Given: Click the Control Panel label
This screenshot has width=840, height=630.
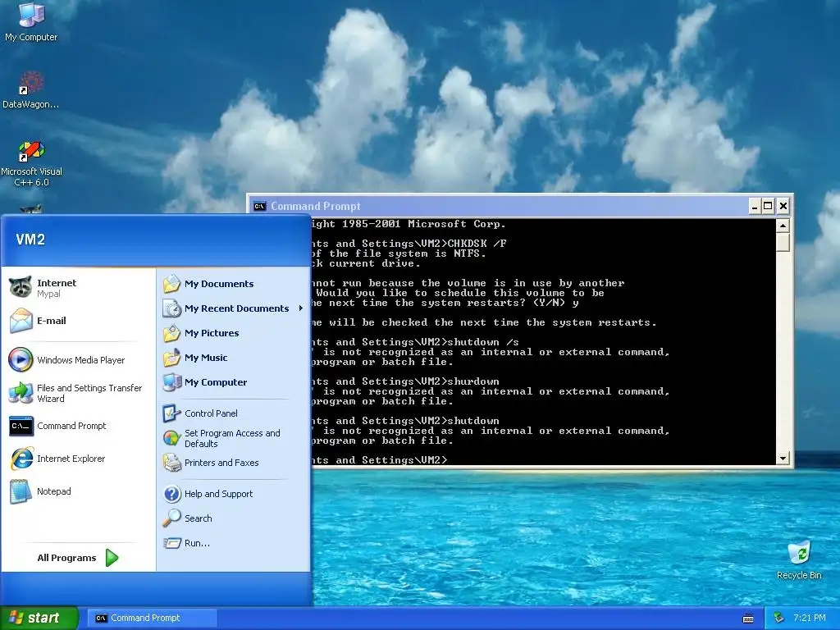Looking at the screenshot, I should tap(211, 413).
